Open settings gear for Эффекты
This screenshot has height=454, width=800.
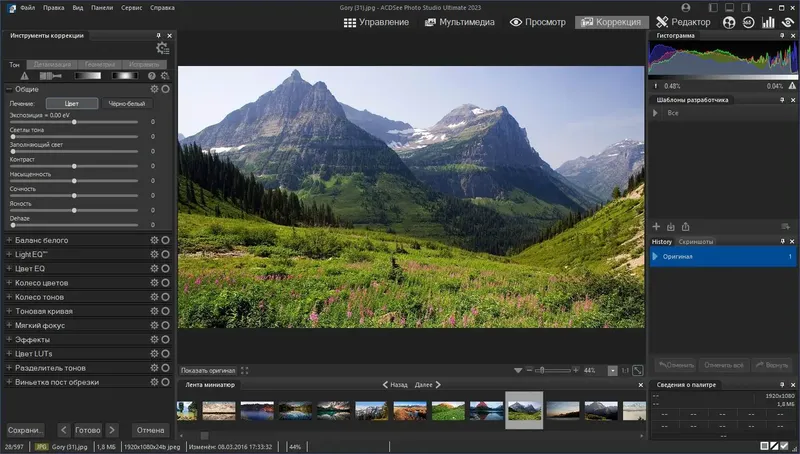(154, 340)
